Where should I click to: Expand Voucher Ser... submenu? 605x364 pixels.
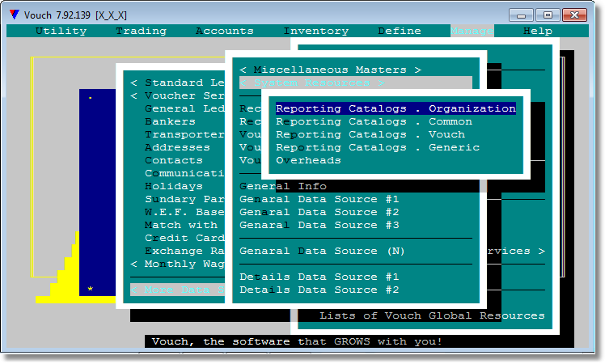[x=177, y=95]
